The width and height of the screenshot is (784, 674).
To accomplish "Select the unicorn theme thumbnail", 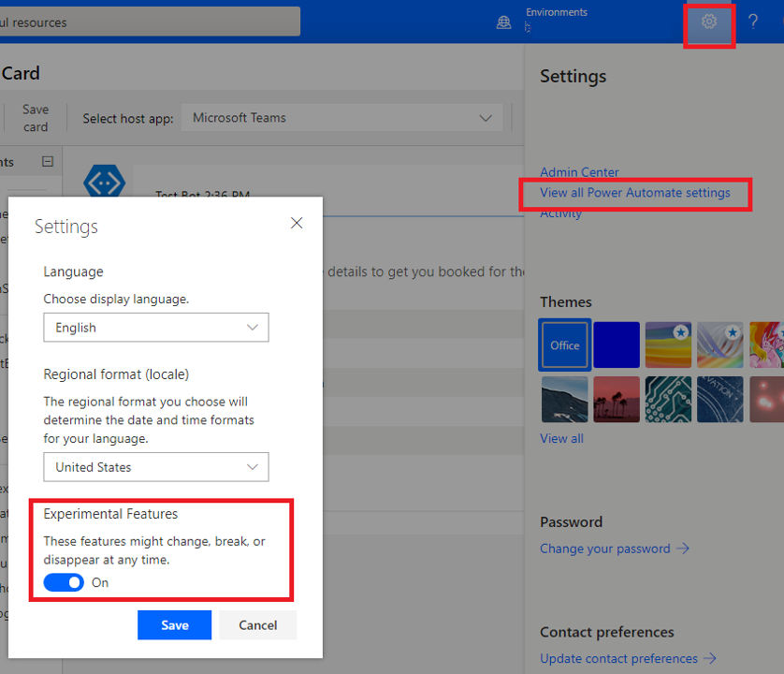I will 766,344.
